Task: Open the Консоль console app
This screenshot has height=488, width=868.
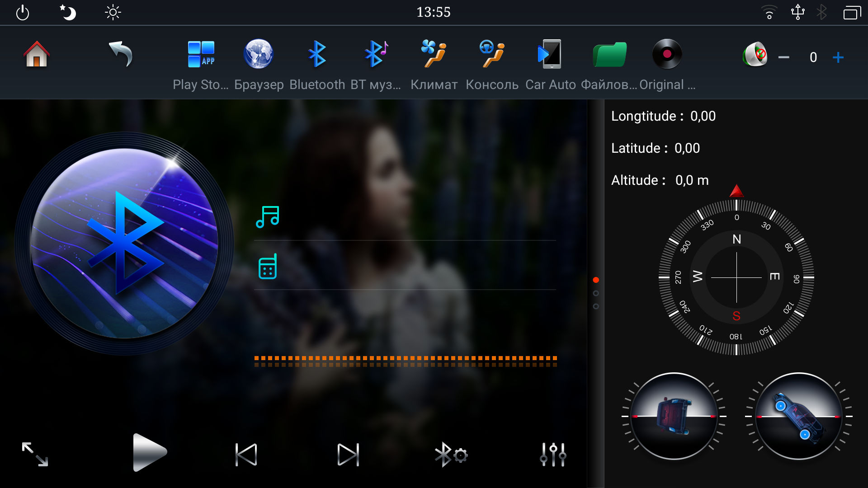Action: 492,65
